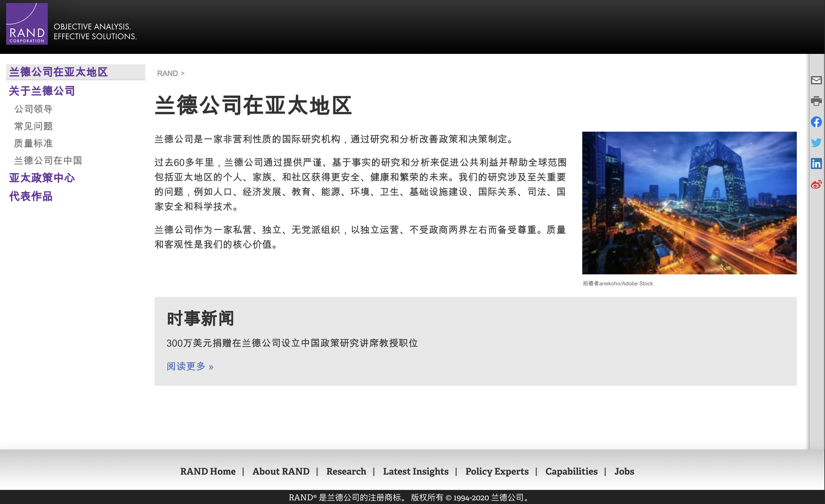
Task: Open the 亚太政策中心 sidebar section
Action: point(42,178)
